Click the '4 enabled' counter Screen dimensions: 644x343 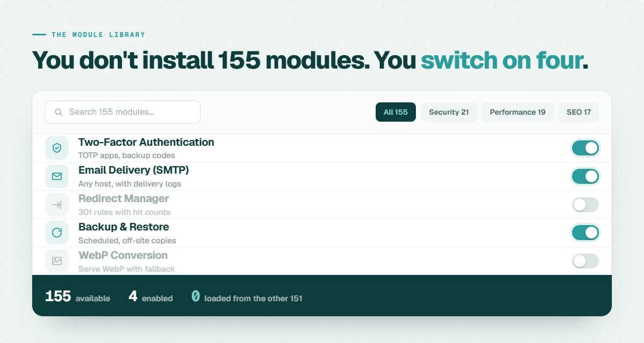151,296
